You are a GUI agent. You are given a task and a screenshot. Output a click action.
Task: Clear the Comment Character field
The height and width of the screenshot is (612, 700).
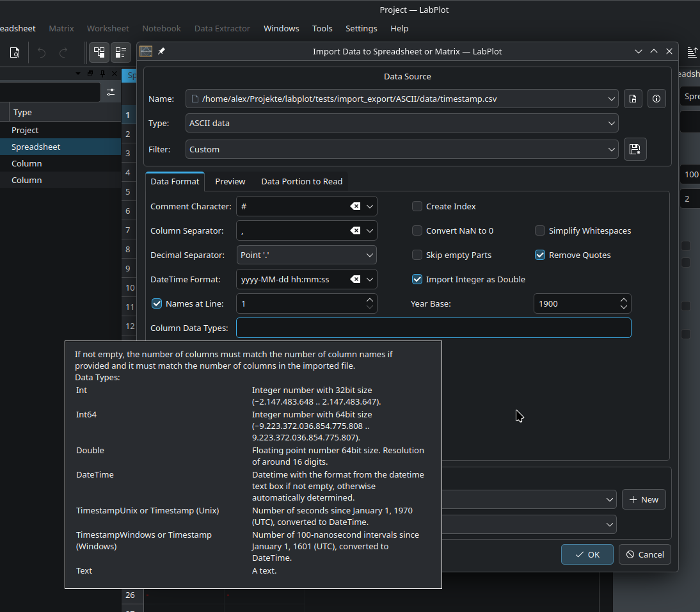(355, 206)
